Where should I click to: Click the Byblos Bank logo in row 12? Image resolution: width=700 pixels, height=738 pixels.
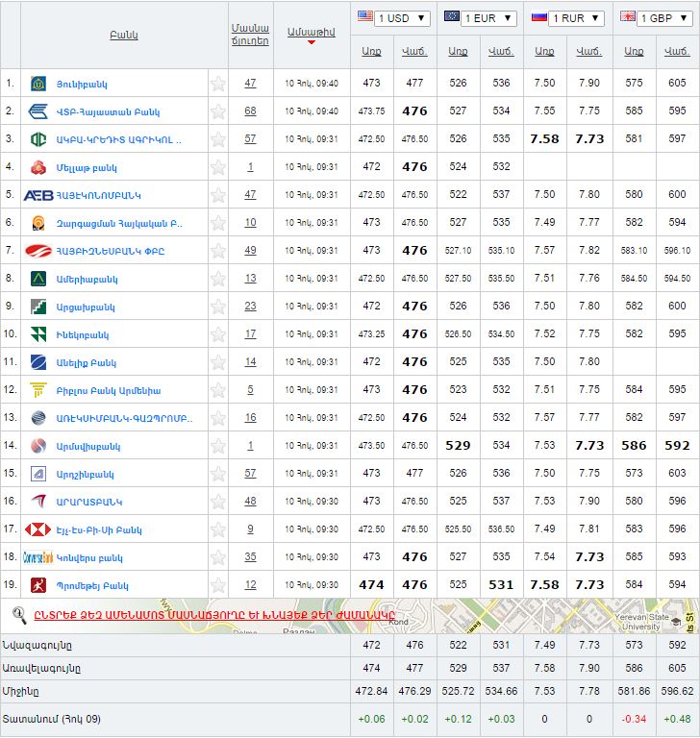click(38, 390)
